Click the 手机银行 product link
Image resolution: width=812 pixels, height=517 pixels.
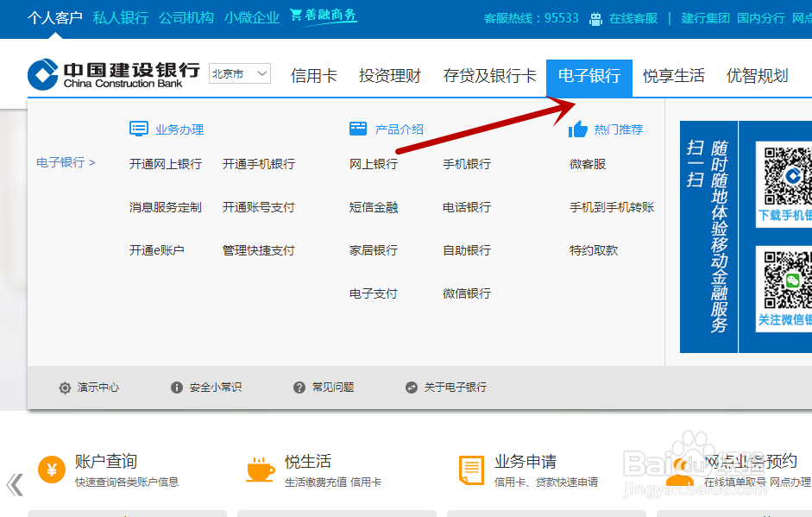[x=467, y=164]
